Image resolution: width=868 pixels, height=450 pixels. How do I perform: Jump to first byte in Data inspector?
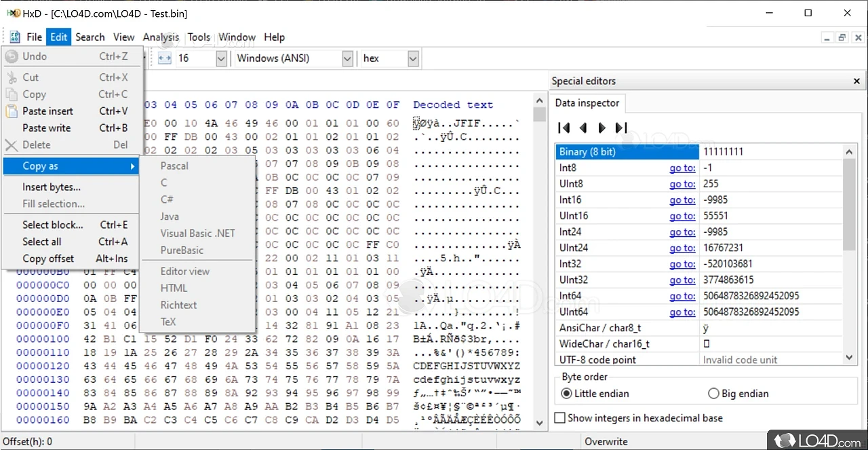pyautogui.click(x=564, y=128)
